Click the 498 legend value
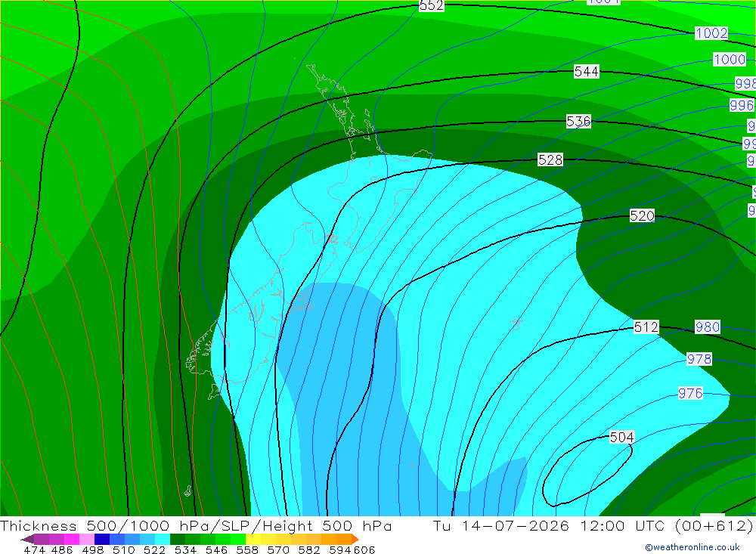756x554 pixels. point(93,549)
